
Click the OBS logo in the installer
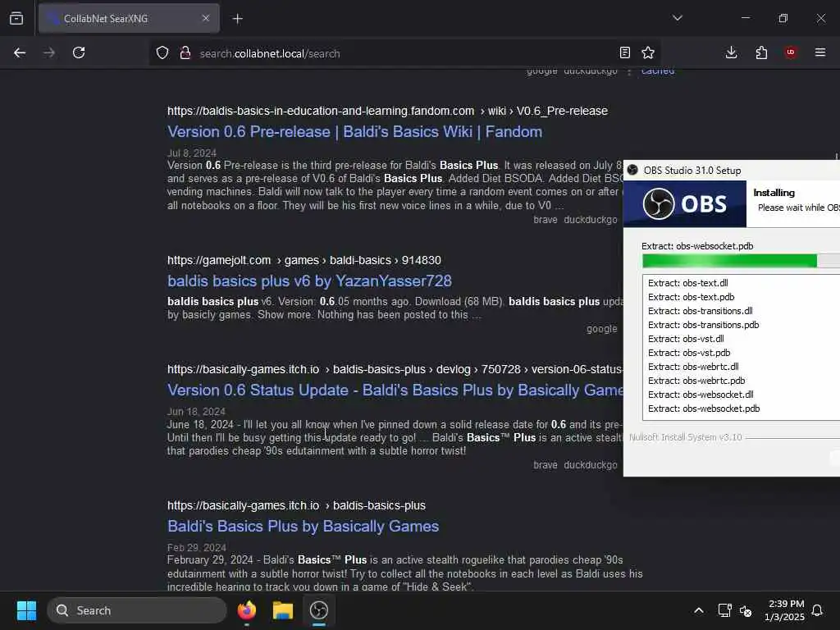point(685,204)
